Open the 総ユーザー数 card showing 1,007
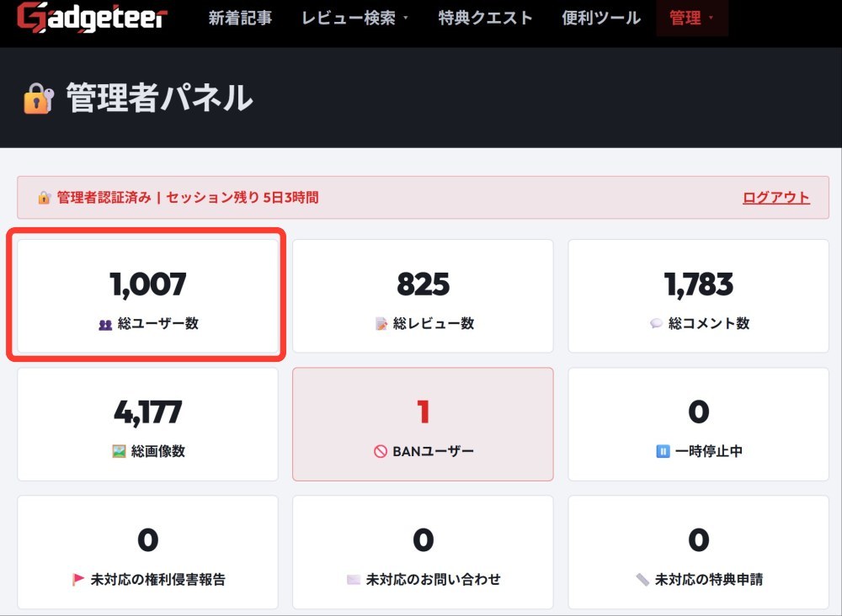 tap(147, 296)
